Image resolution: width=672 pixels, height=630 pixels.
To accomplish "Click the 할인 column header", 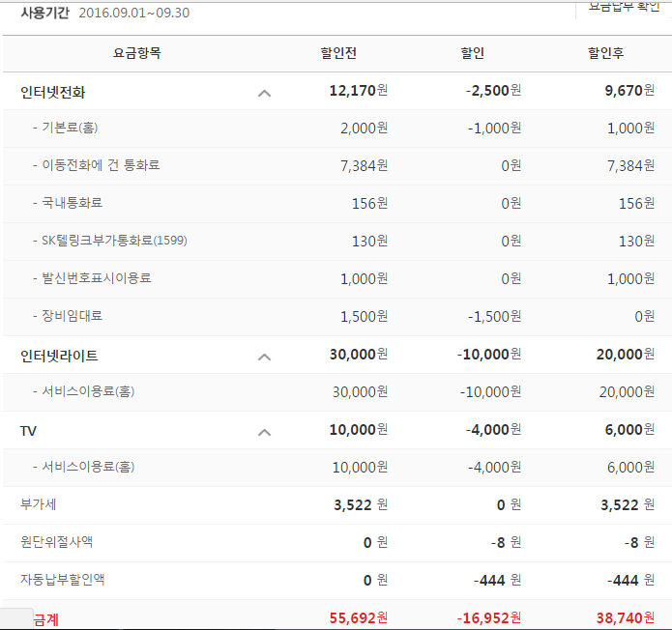I will [x=473, y=52].
